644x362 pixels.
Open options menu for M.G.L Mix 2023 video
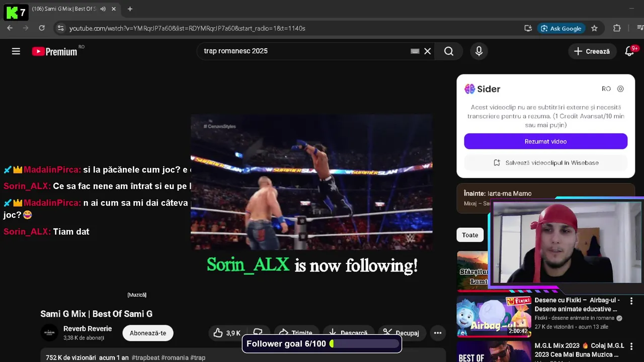[x=631, y=347]
